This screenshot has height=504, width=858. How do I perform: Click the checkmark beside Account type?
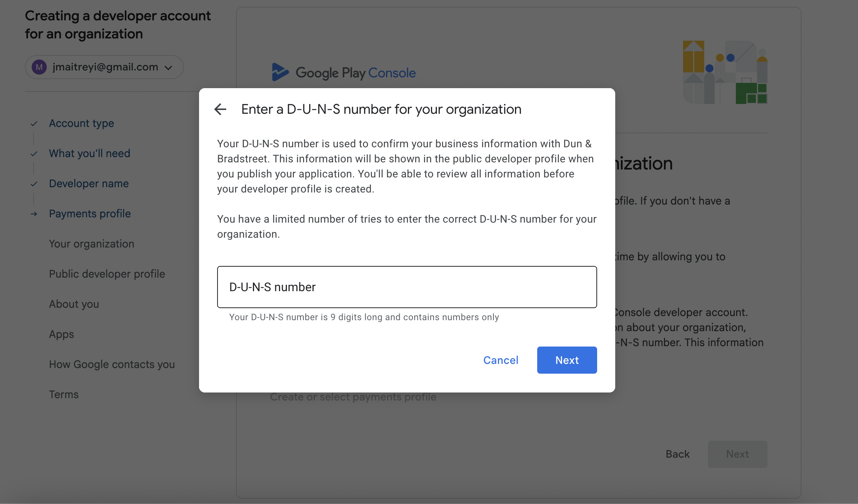(x=34, y=124)
